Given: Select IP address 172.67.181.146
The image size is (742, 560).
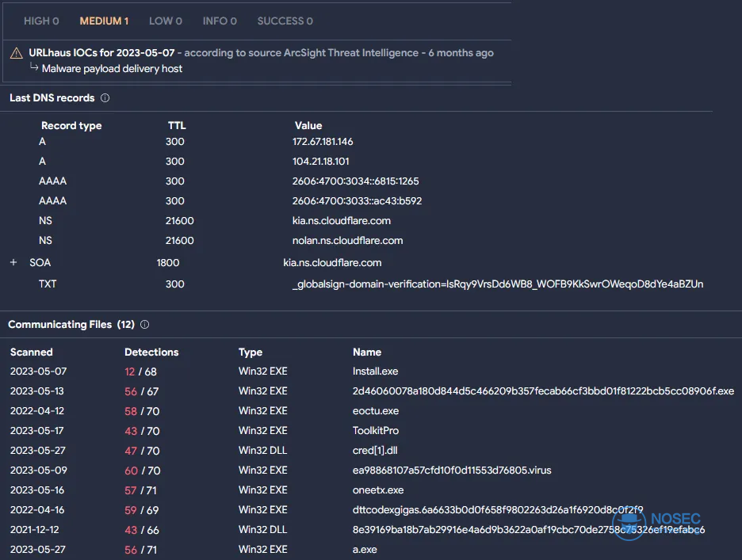Looking at the screenshot, I should coord(323,142).
